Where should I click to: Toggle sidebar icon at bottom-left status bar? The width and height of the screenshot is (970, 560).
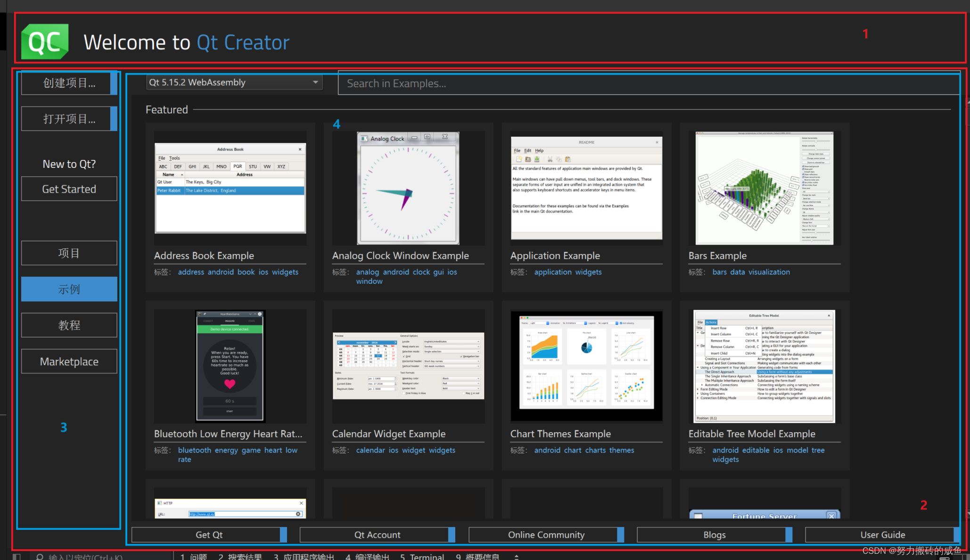tap(16, 557)
